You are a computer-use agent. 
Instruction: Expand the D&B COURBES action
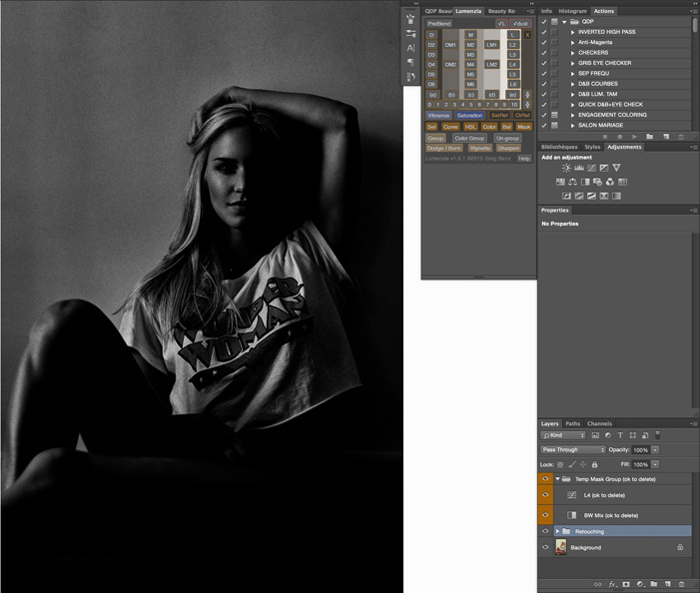(x=572, y=84)
